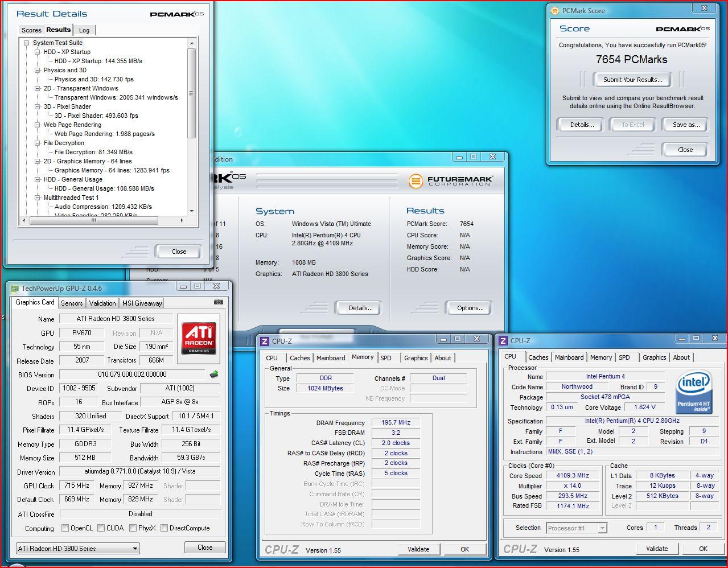The width and height of the screenshot is (728, 568).
Task: Maximize the PCMark05 main window
Action: point(474,157)
